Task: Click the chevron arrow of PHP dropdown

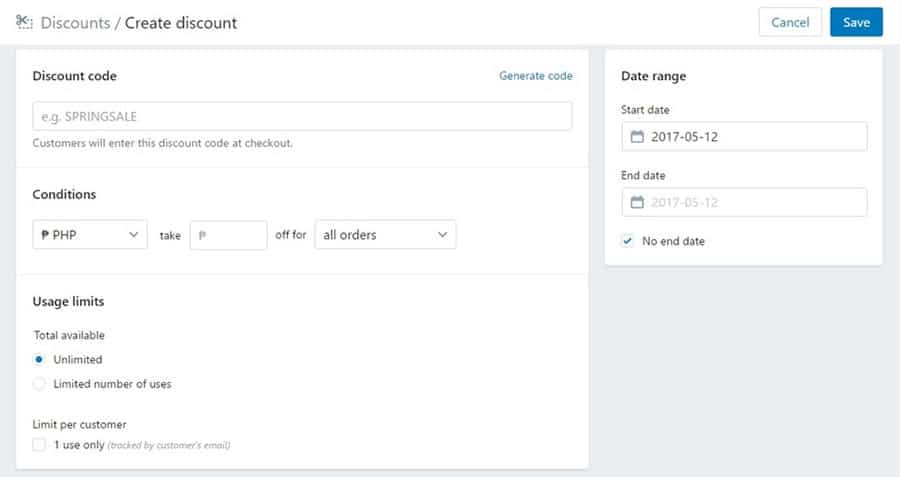Action: point(133,235)
